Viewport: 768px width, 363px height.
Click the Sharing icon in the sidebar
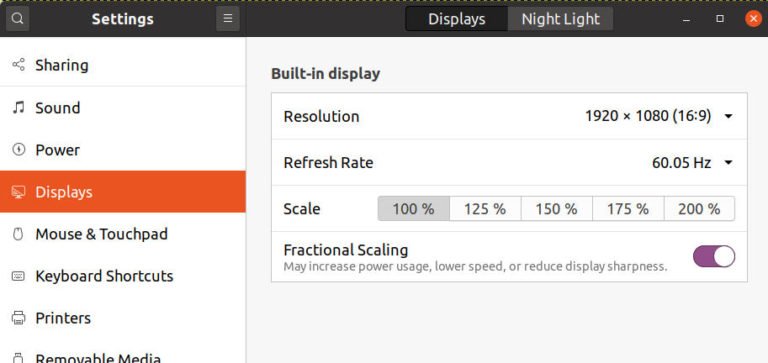coord(18,65)
